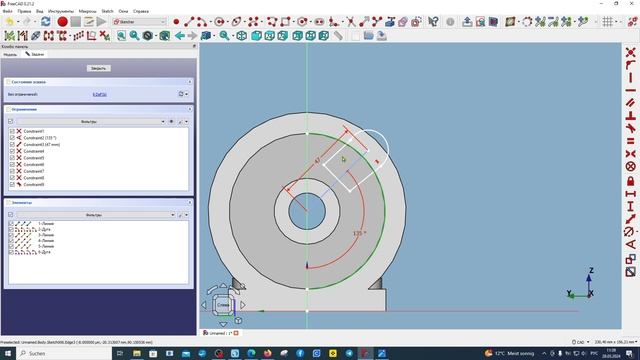Click the equal constraint icon in right toolbar
The width and height of the screenshot is (640, 360).
pyautogui.click(x=631, y=141)
